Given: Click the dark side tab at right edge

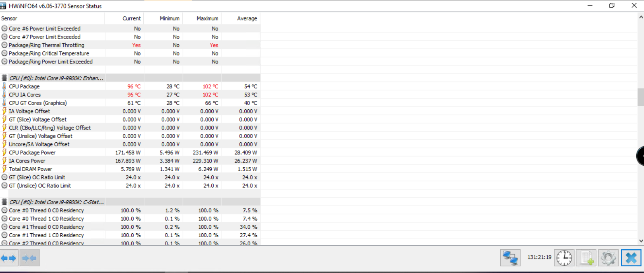Looking at the screenshot, I should tap(640, 156).
